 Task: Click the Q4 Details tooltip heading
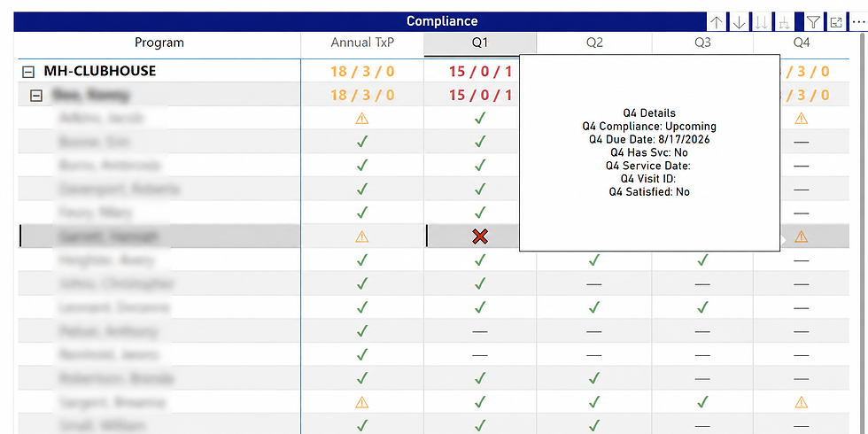click(x=649, y=113)
